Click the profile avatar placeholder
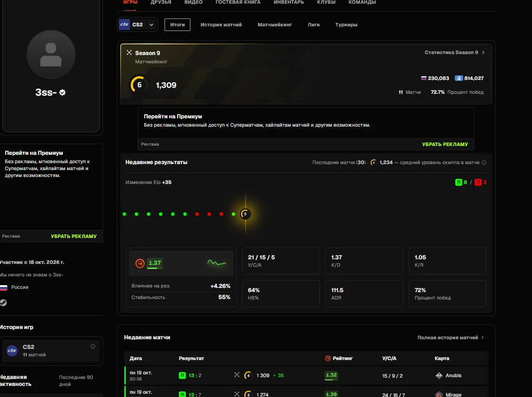The width and height of the screenshot is (532, 397). (51, 54)
